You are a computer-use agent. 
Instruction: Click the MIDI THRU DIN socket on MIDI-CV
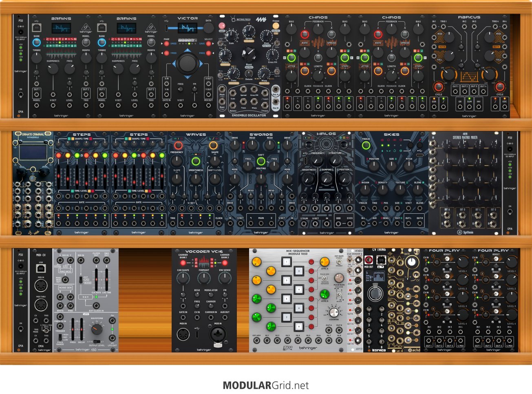[x=41, y=305]
